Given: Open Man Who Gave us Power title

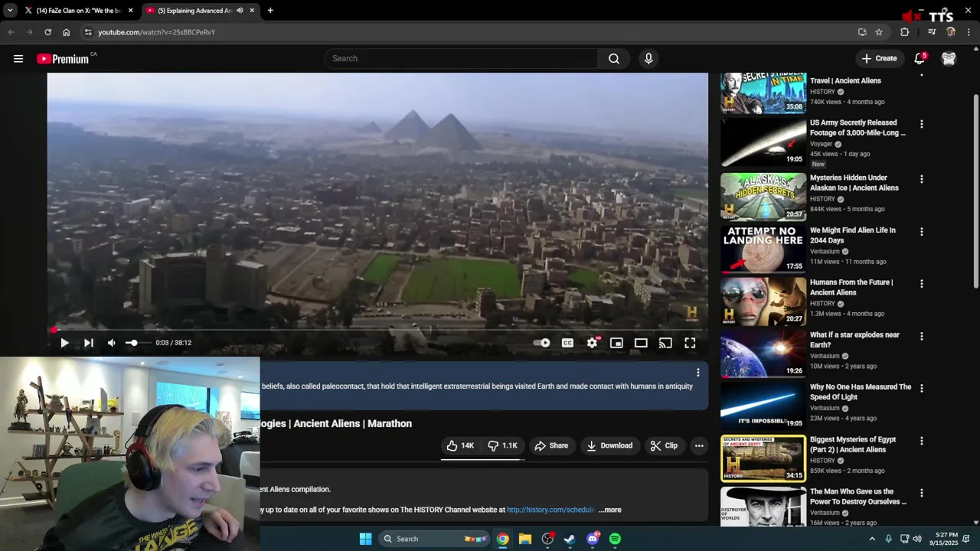Looking at the screenshot, I should pyautogui.click(x=858, y=497).
